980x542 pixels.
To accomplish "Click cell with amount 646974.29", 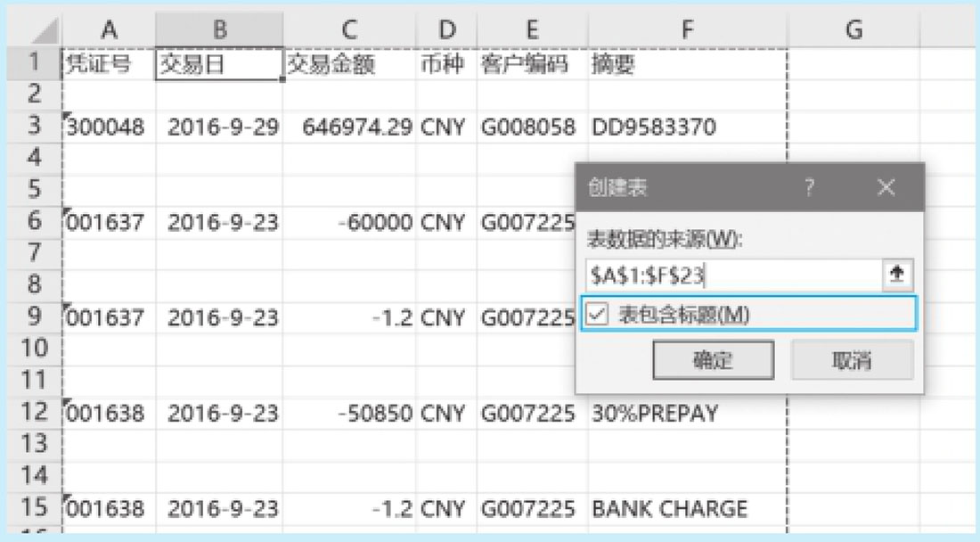I will click(349, 127).
